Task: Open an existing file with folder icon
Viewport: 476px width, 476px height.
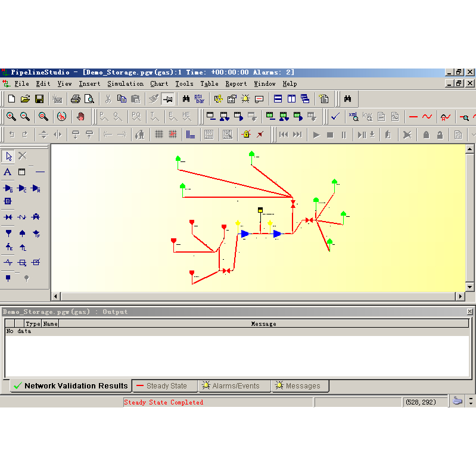Action: point(25,99)
